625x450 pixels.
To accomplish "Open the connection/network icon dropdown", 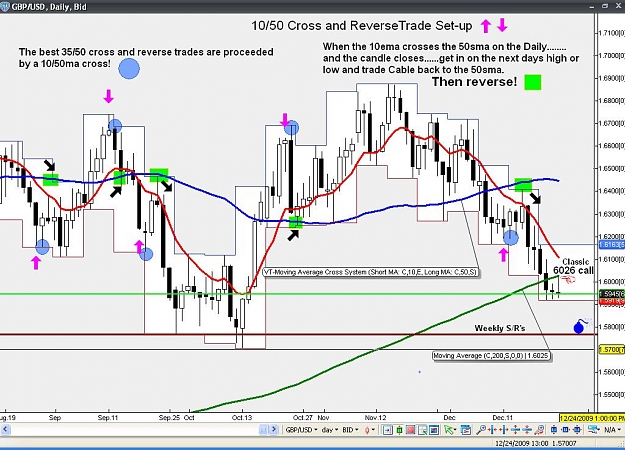I will pyautogui.click(x=594, y=430).
